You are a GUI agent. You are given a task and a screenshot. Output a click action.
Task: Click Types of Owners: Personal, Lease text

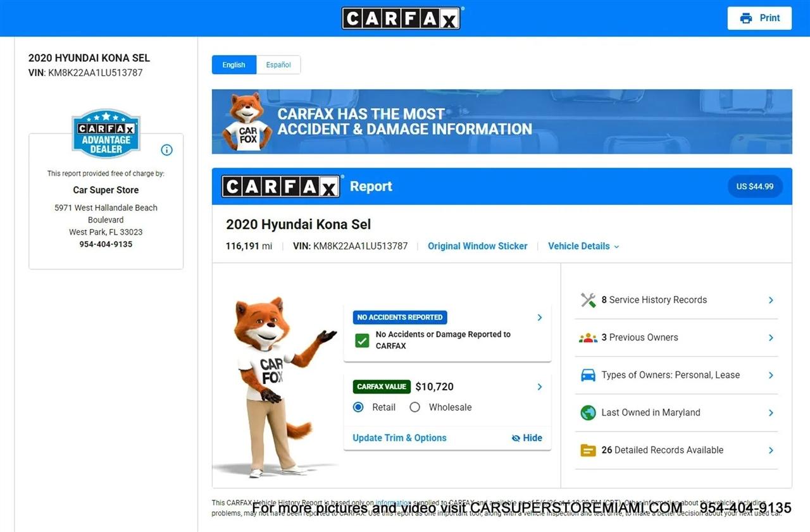(671, 375)
